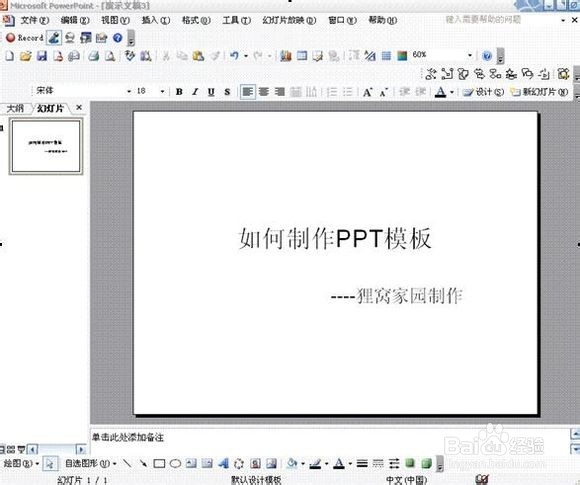Insert WordArt
This screenshot has height=485, width=580.
click(x=223, y=463)
